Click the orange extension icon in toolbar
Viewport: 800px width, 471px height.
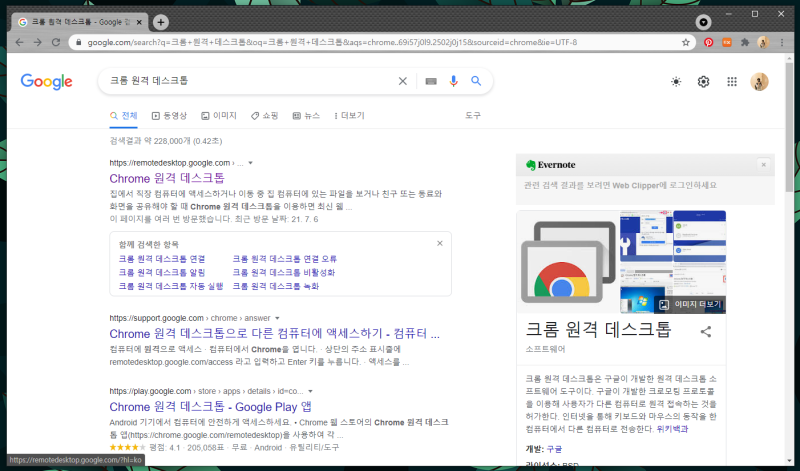pos(727,42)
